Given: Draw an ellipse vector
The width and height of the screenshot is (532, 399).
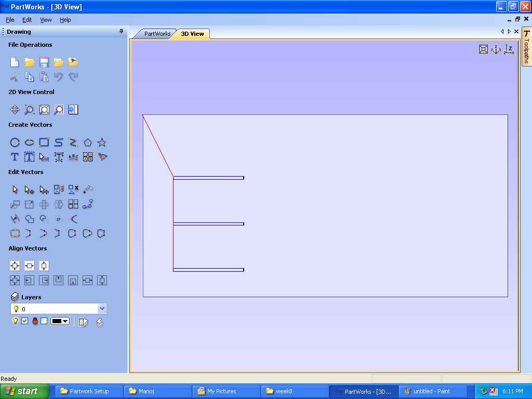Looking at the screenshot, I should 29,142.
